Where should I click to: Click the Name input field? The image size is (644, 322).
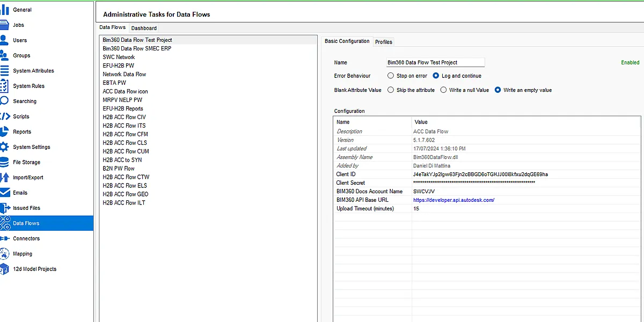[436, 62]
